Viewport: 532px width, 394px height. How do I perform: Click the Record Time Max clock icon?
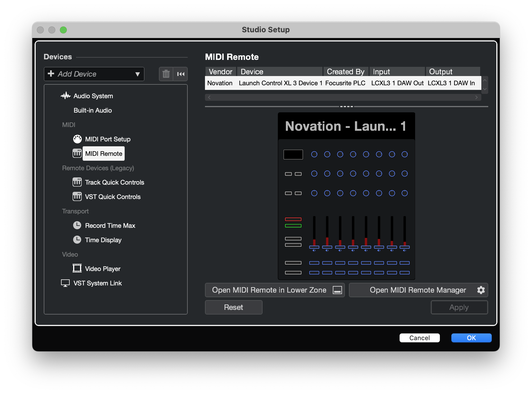pyautogui.click(x=77, y=225)
